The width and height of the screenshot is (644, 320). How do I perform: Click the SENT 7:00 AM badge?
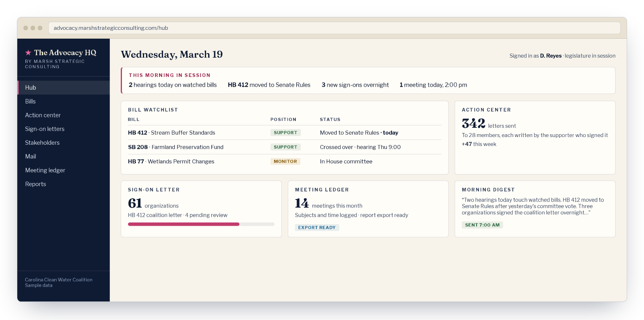482,225
